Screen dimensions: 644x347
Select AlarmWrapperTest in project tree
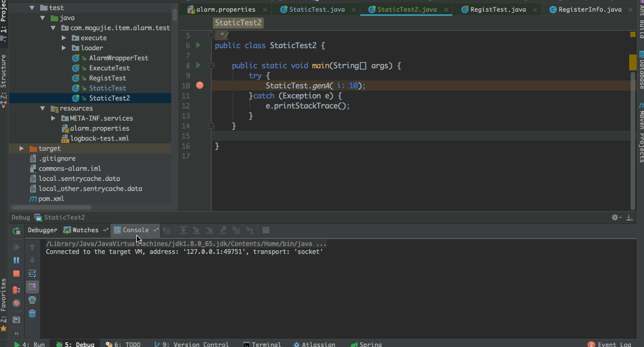click(x=118, y=58)
